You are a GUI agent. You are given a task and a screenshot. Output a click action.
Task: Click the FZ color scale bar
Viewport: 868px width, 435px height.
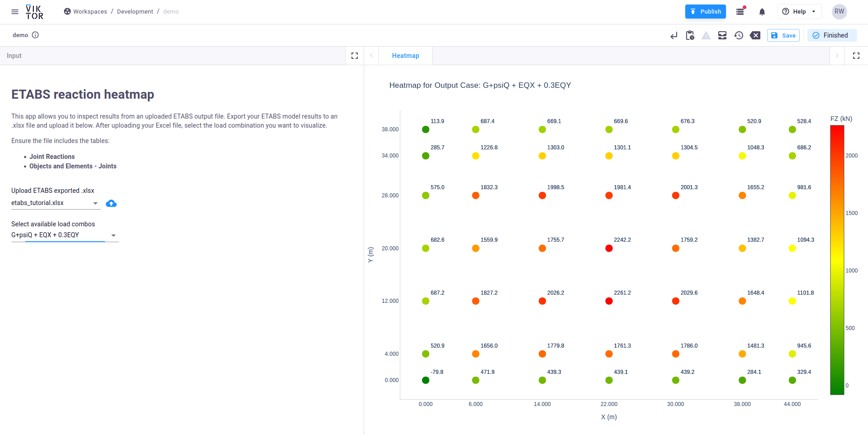click(x=837, y=260)
